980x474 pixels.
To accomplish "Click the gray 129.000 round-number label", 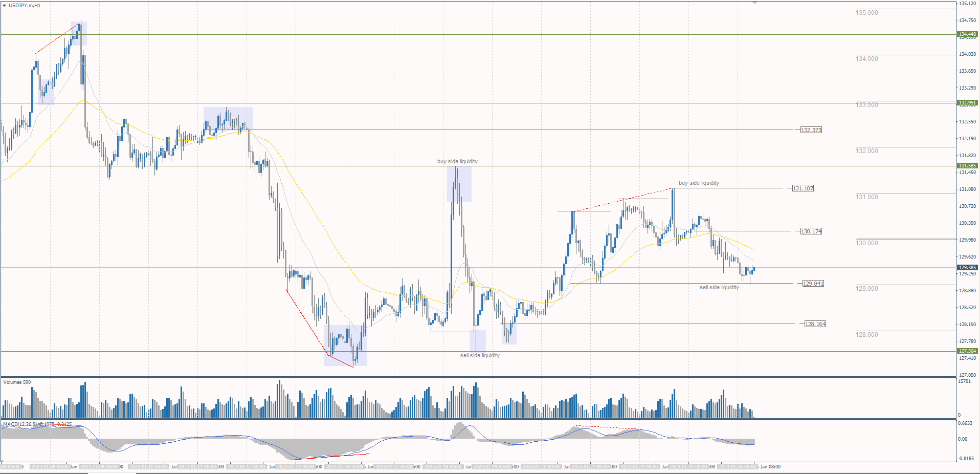I will [866, 289].
